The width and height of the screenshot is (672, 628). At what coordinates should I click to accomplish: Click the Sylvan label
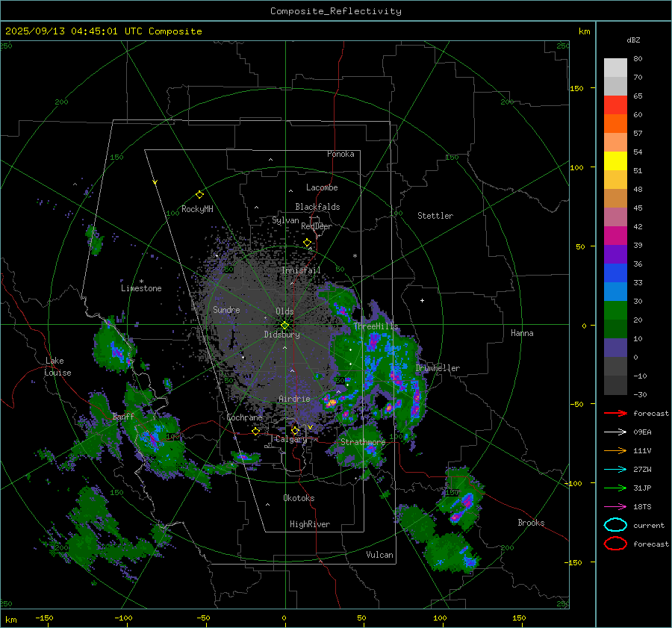click(285, 220)
